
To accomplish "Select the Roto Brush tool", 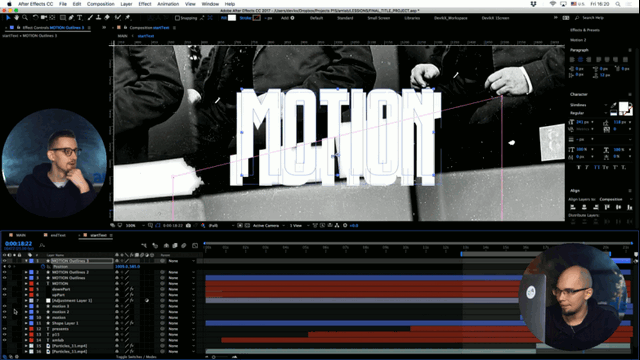I will 118,18.
